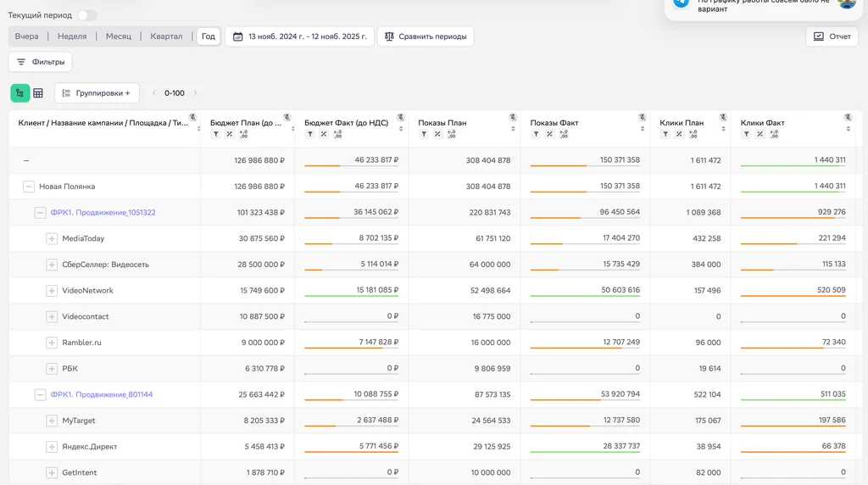Expand the Яндекс.Директ row
868x485 pixels.
52,447
